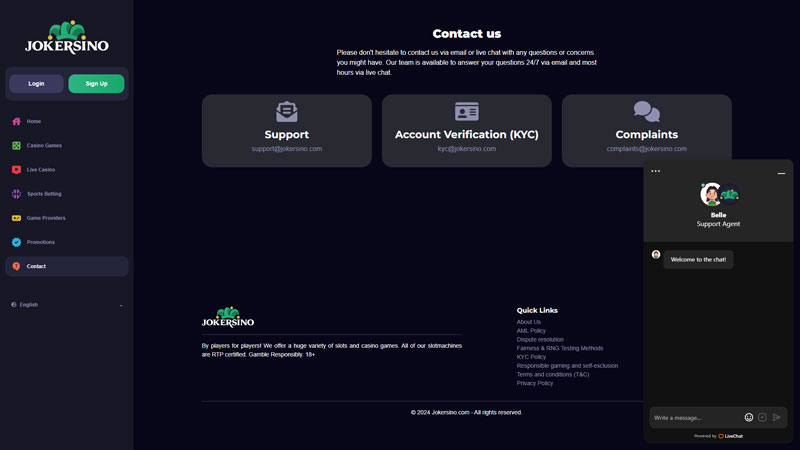
Task: Click the Account Verification (KYC) heading
Action: [x=467, y=135]
